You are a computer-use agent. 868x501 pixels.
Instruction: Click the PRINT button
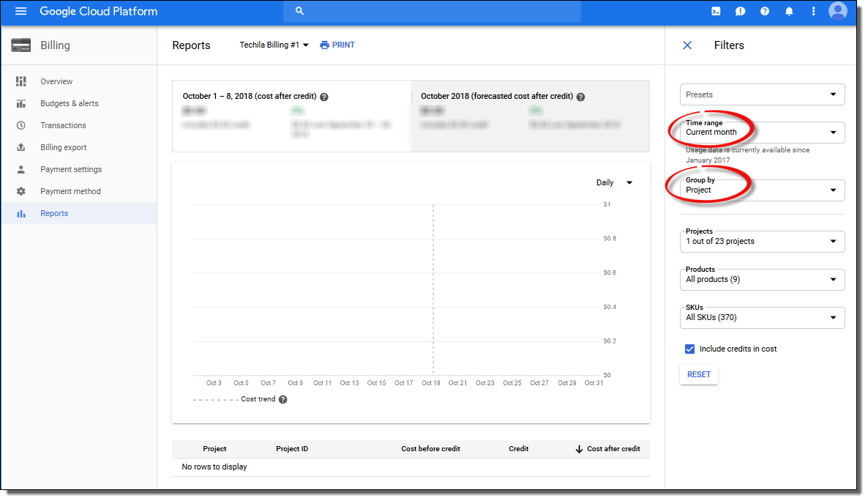click(x=337, y=45)
